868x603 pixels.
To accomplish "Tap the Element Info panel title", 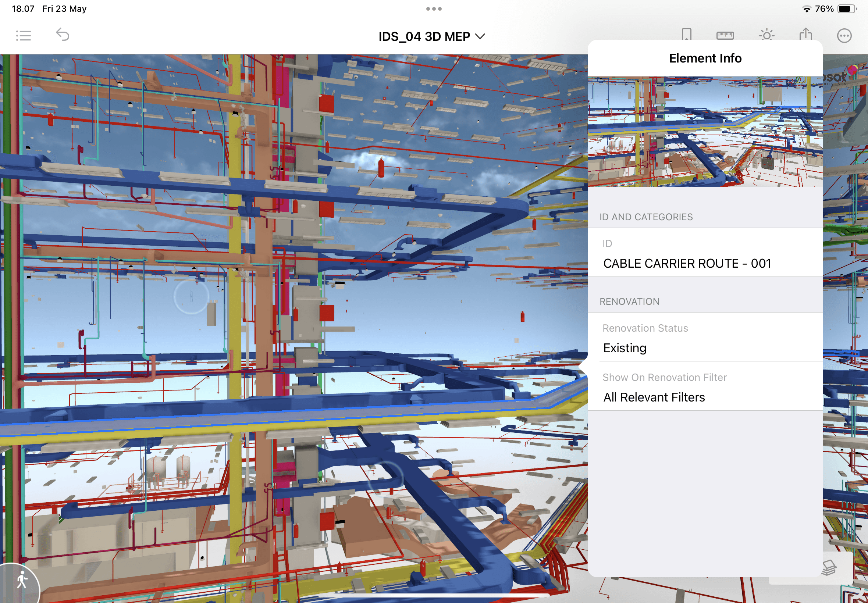I will click(705, 58).
